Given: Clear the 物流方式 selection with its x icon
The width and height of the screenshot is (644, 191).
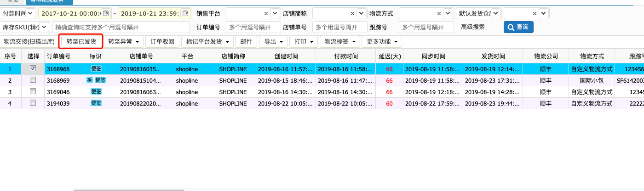Looking at the screenshot, I should pos(439,13).
